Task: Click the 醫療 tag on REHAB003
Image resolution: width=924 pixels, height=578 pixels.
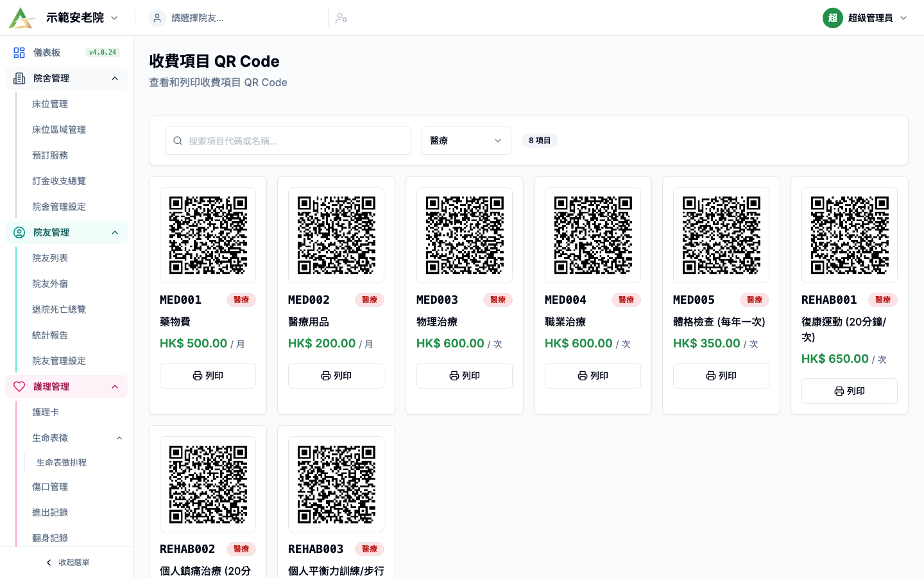Action: [x=370, y=549]
